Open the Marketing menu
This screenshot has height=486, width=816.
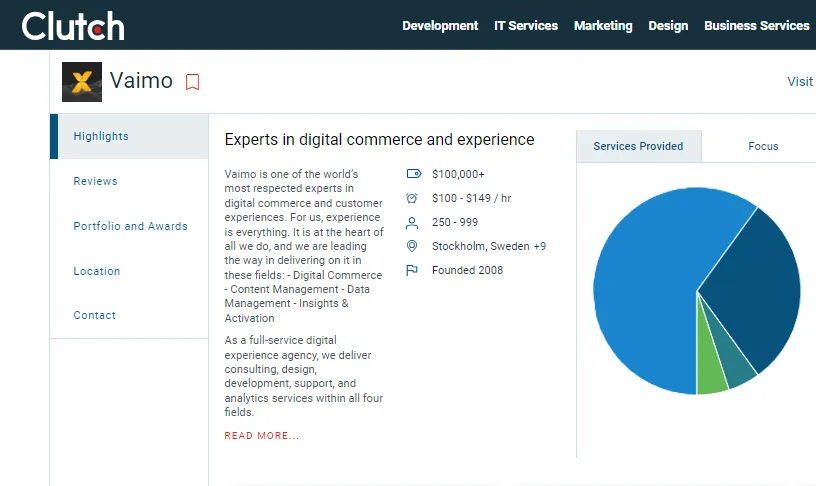[x=603, y=25]
